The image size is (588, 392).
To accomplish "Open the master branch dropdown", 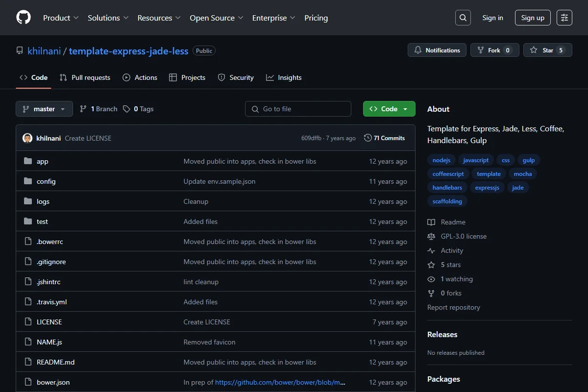I will coord(44,109).
